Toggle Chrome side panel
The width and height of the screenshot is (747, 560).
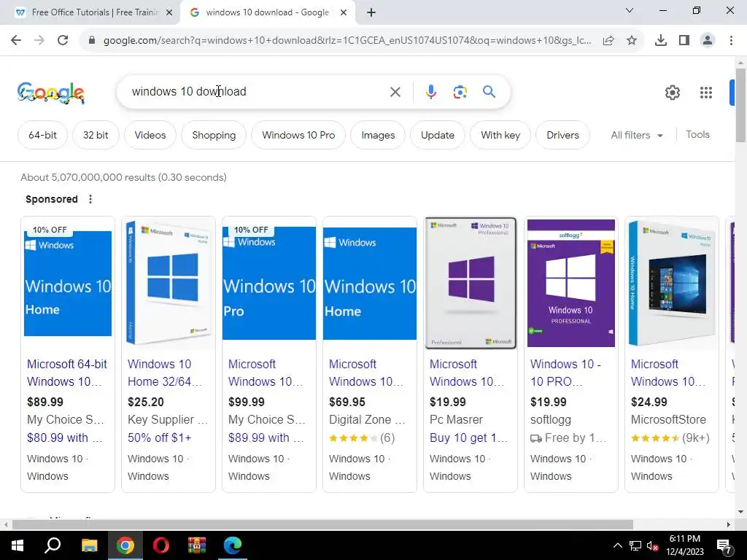coord(684,41)
